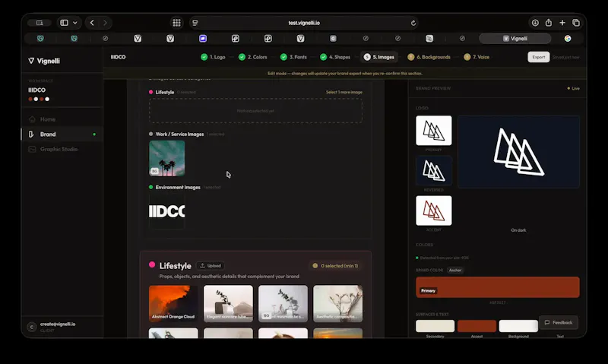The image size is (608, 364).
Task: Select the active Vignelli browser tab
Action: tap(515, 39)
